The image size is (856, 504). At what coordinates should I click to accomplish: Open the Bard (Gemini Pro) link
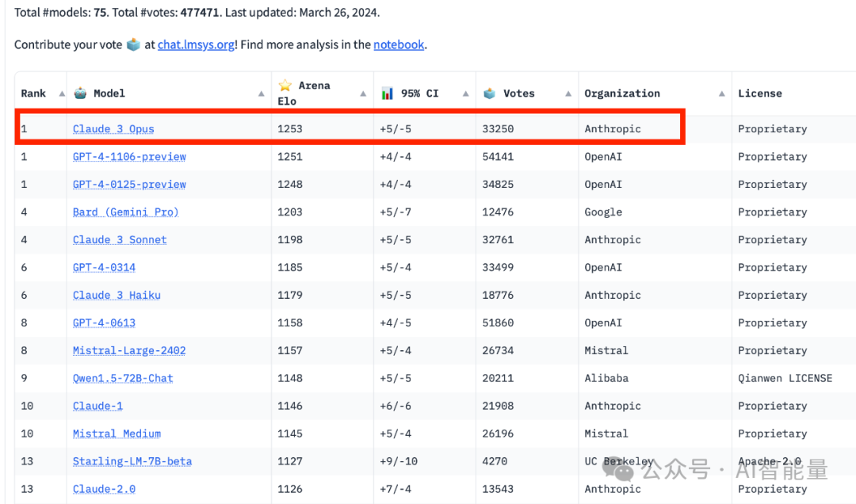(x=125, y=212)
